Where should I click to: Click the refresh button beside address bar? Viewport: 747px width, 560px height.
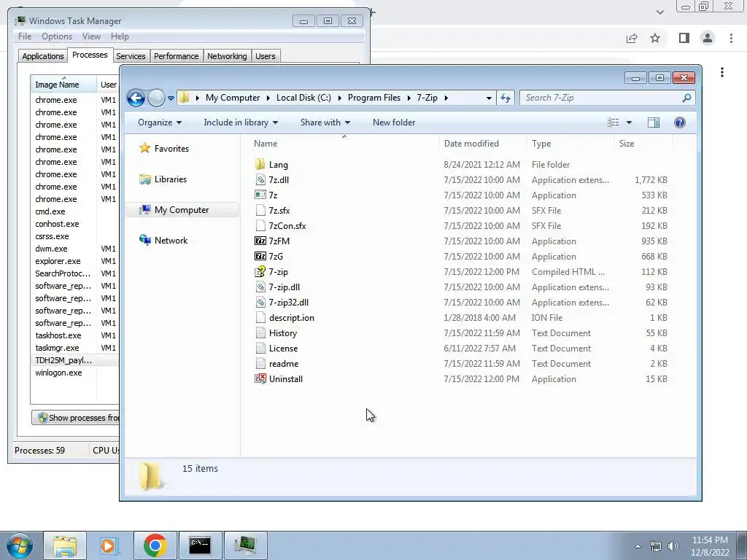click(506, 98)
